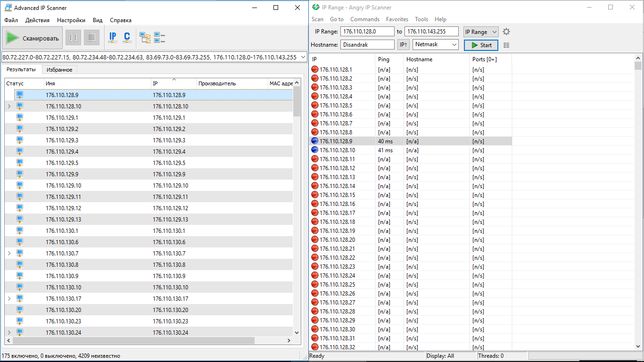The width and height of the screenshot is (644, 362).
Task: Open Angry IP Scanner preferences gear
Action: pos(506,32)
